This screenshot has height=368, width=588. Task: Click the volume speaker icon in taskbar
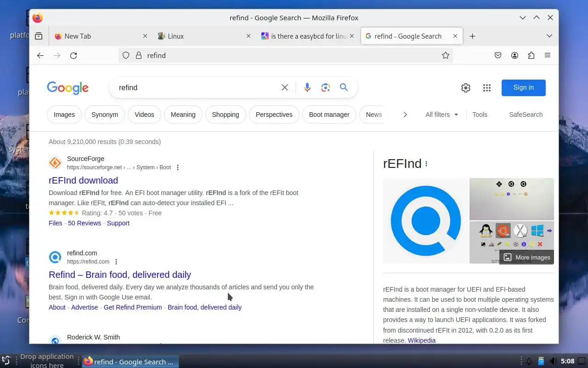[x=554, y=361]
